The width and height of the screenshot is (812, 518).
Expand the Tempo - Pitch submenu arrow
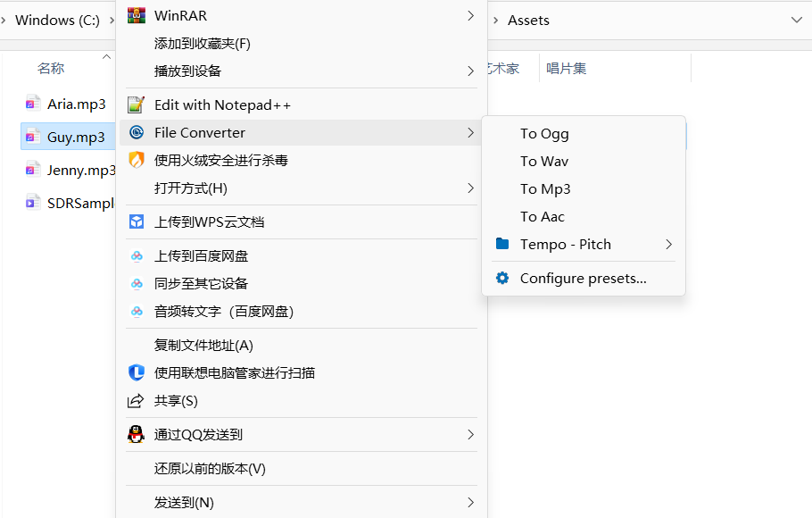[668, 244]
